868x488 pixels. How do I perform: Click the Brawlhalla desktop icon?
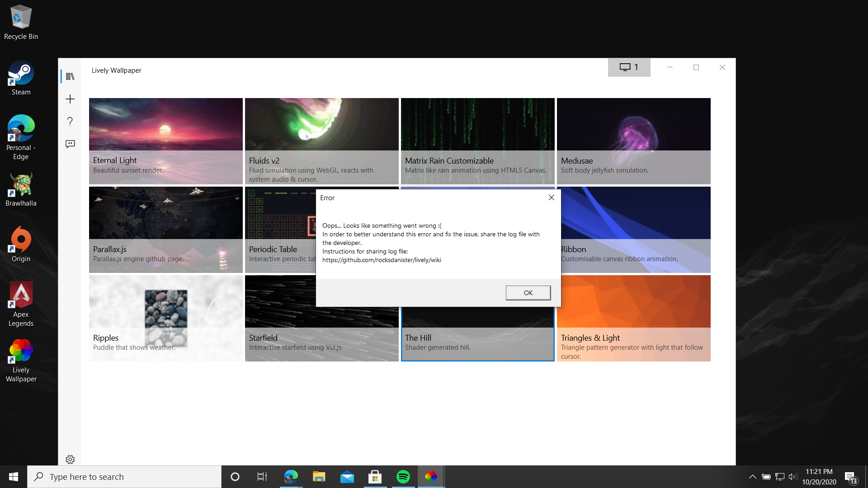(x=21, y=189)
